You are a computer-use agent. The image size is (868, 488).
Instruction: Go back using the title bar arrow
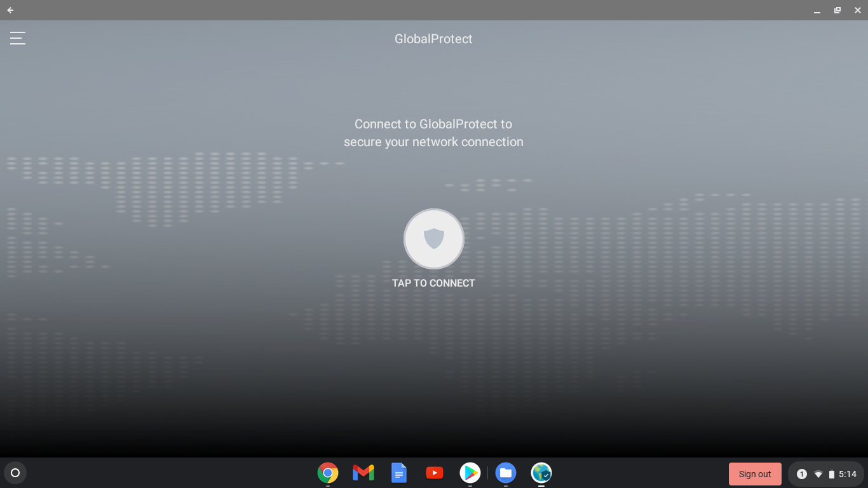10,10
